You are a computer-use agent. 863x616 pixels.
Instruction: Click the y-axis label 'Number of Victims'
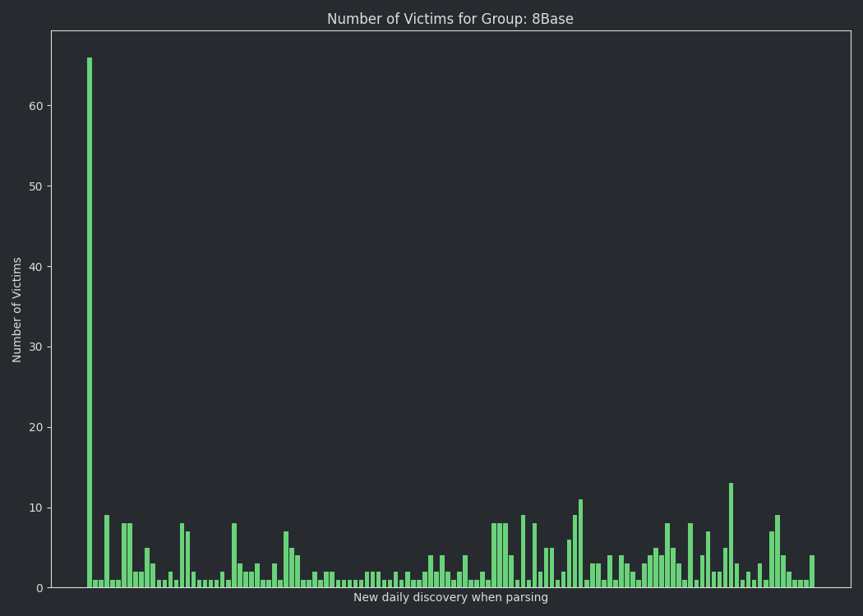coord(16,310)
